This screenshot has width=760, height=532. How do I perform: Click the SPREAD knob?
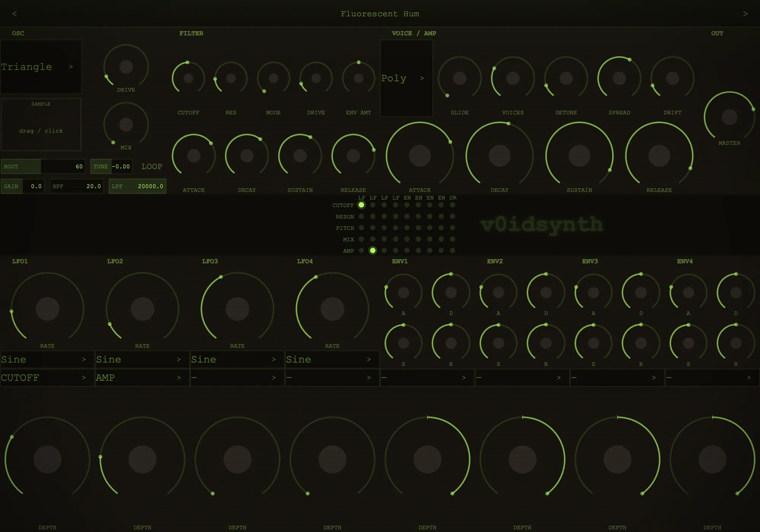[x=619, y=78]
